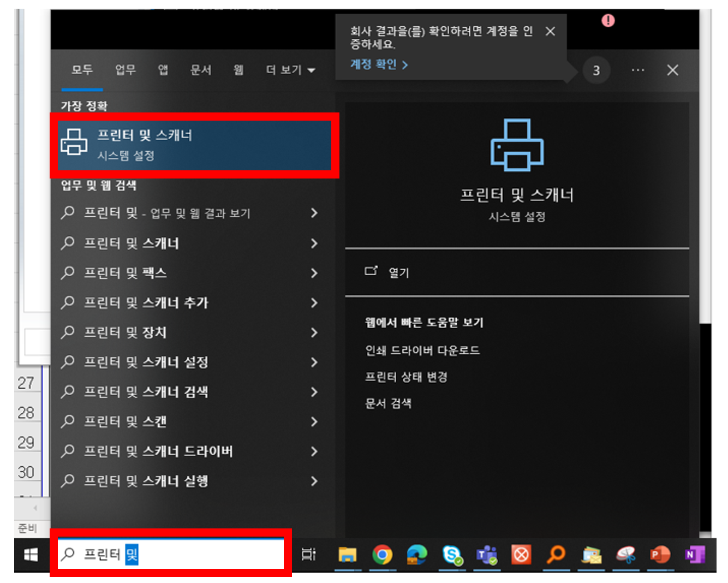This screenshot has height=583, width=728.
Task: Expand the 프린터 및 스캐너 검색 suggestion arrow
Action: pyautogui.click(x=314, y=391)
